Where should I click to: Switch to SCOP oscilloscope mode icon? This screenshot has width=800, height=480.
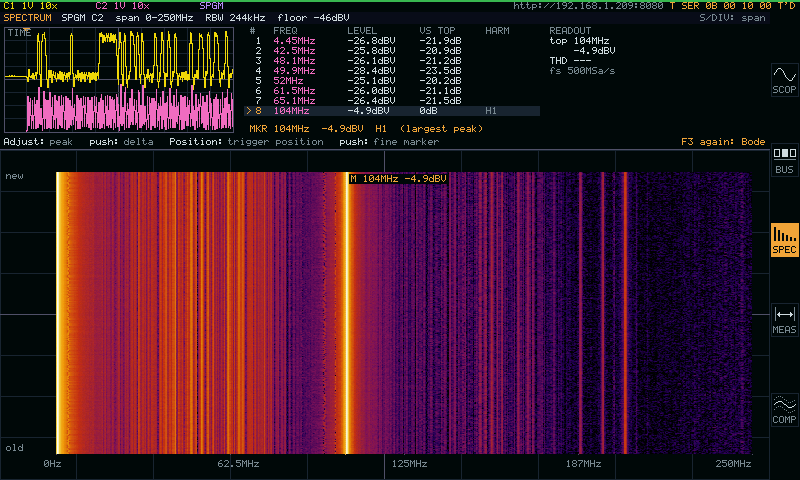(x=784, y=80)
